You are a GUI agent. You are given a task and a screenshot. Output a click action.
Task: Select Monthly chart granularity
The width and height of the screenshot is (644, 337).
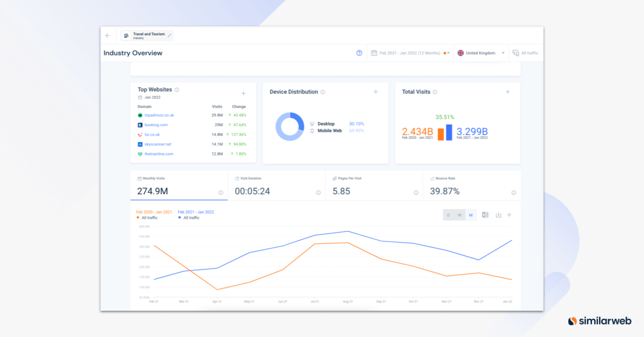click(x=471, y=215)
